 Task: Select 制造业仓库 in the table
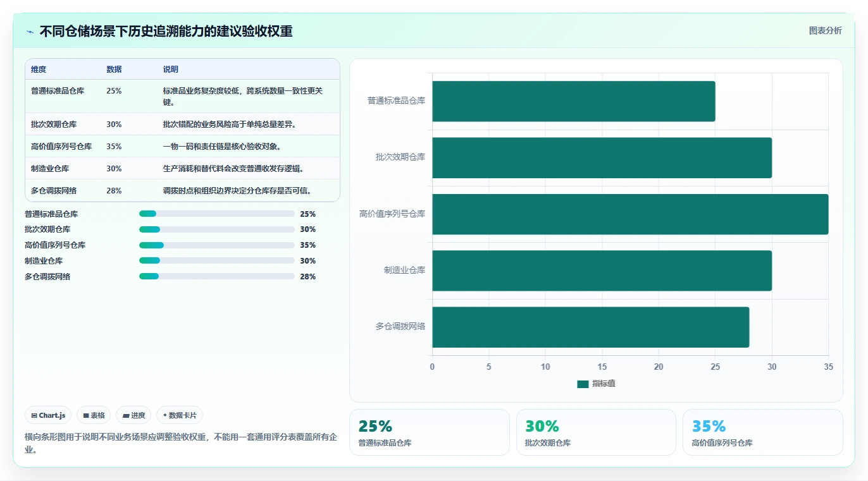click(50, 169)
